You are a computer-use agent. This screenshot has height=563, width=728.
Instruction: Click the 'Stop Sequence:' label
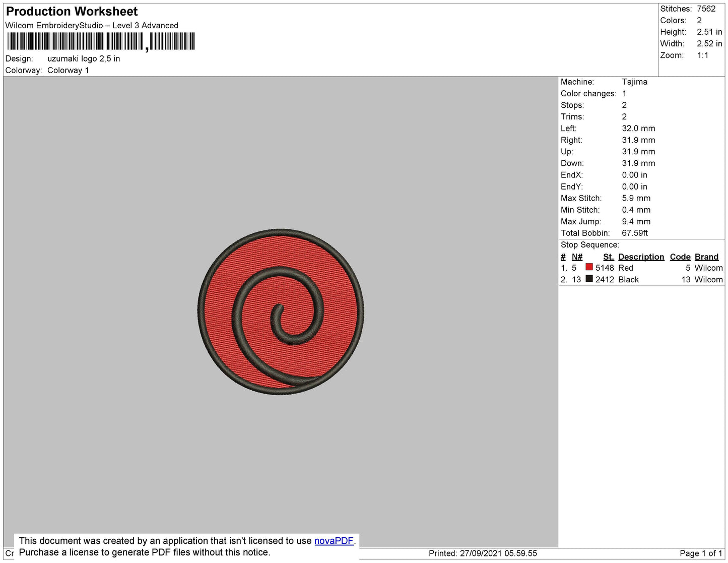(590, 245)
